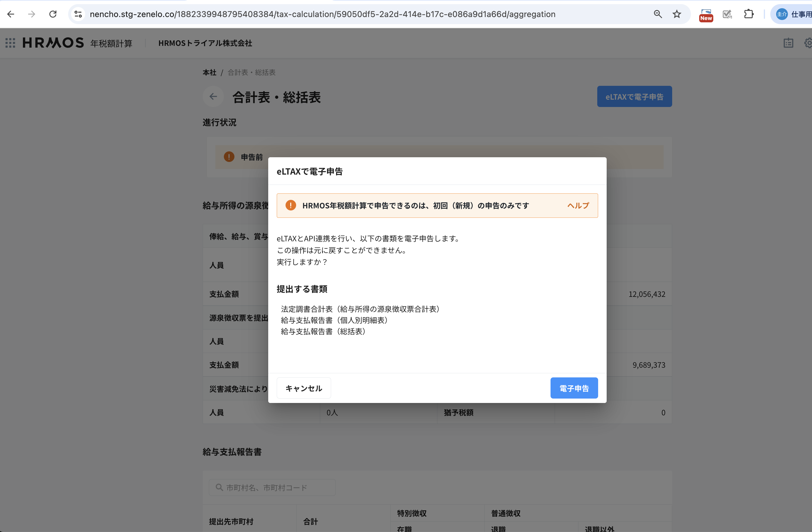
Task: Click the orange warning icon in dialog
Action: pos(291,205)
